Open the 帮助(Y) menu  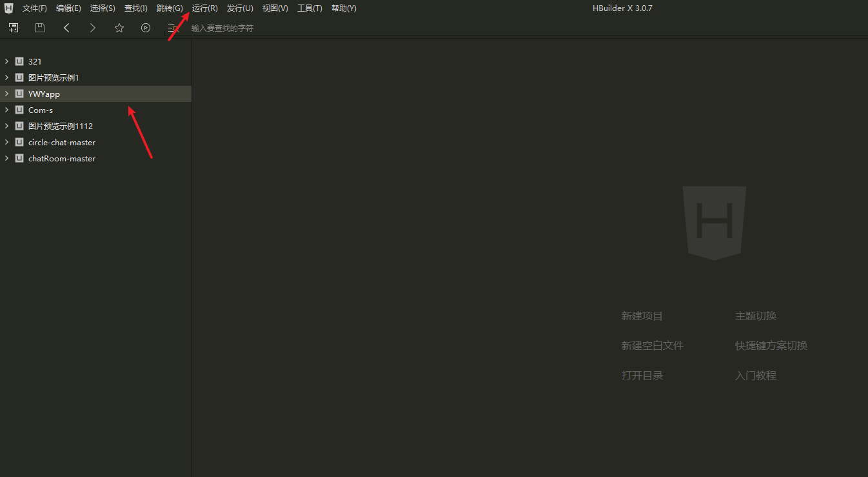[x=344, y=8]
